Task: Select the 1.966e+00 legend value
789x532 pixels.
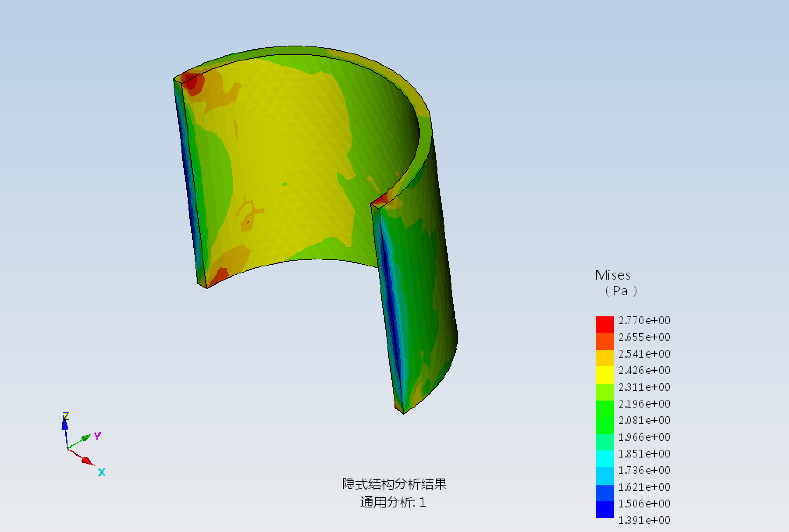Action: pos(644,437)
